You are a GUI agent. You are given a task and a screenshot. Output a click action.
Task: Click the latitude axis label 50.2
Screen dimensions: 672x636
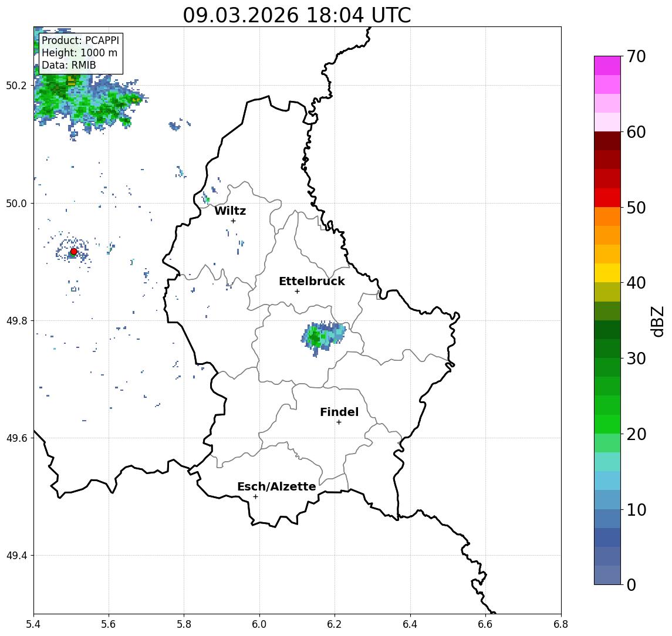tap(16, 85)
